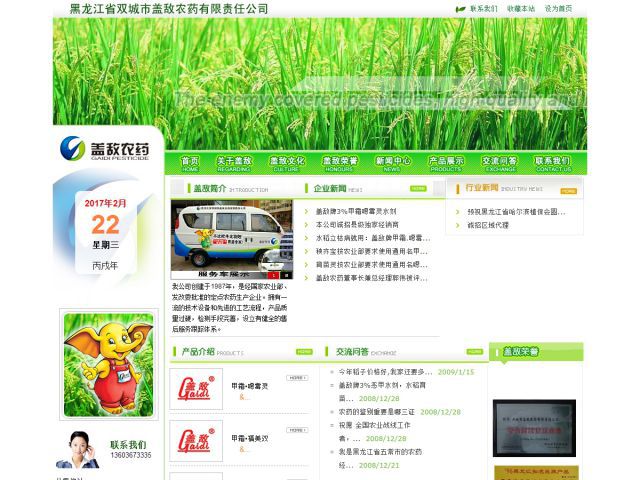
Task: Click MORE button in 交流问答 section
Action: coord(474,352)
